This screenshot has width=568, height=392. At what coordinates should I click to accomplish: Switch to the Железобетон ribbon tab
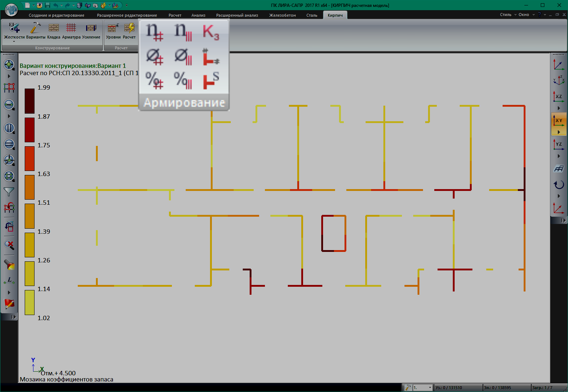[282, 15]
